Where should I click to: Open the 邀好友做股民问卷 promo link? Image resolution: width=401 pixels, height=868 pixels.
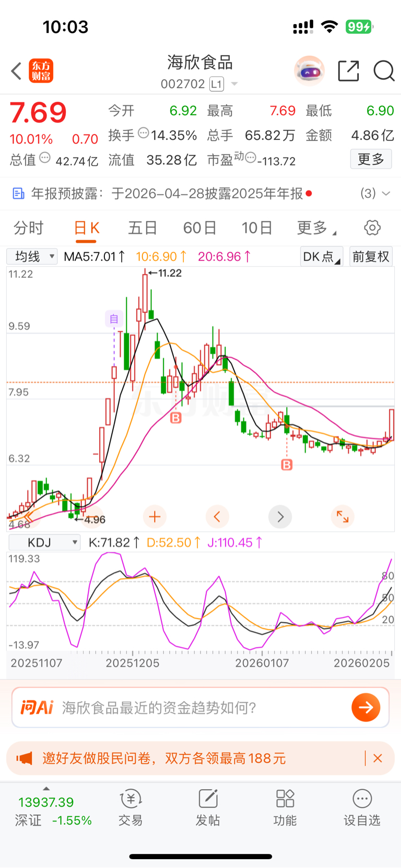coord(164,758)
